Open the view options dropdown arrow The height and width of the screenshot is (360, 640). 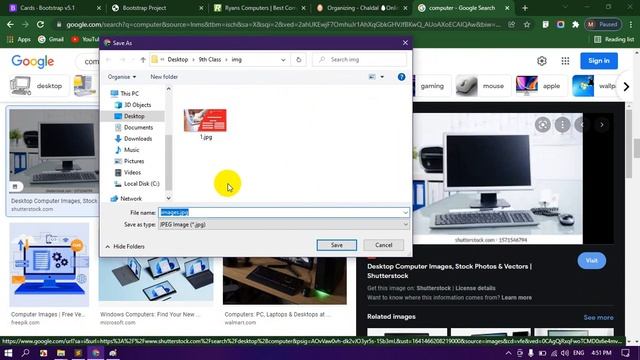click(x=382, y=77)
